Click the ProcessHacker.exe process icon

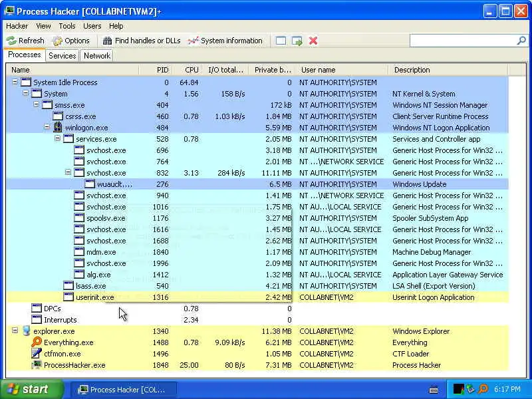(37, 364)
